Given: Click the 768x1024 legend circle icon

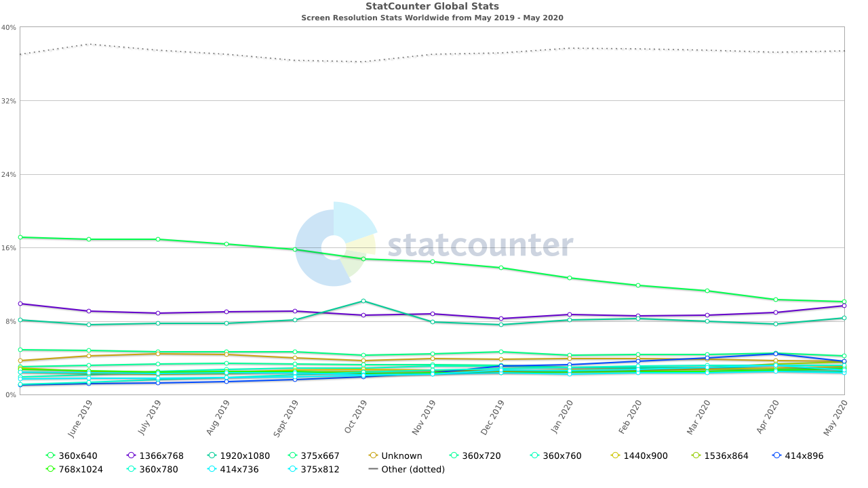Looking at the screenshot, I should point(50,469).
